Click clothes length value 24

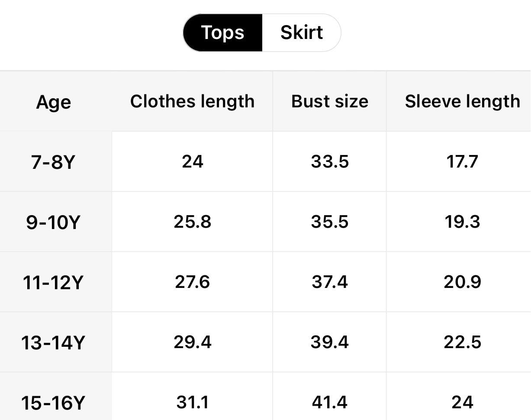(x=192, y=162)
